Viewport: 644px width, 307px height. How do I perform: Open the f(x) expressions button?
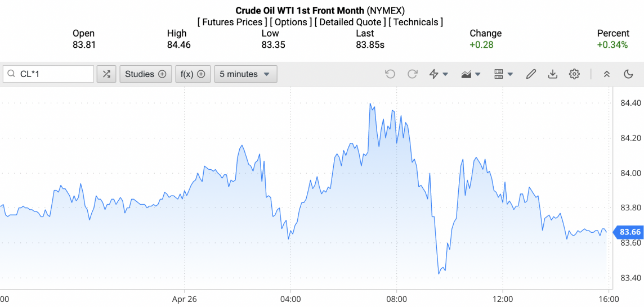click(193, 74)
